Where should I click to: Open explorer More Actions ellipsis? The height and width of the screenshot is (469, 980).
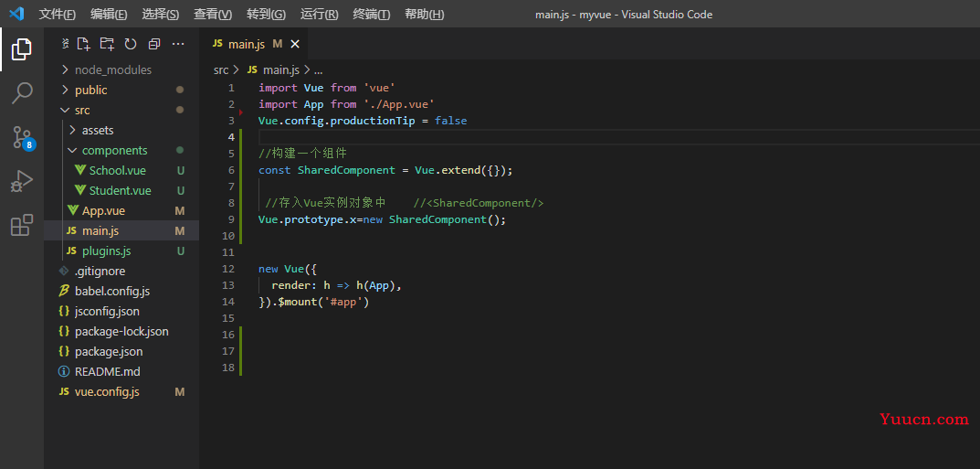(x=178, y=44)
